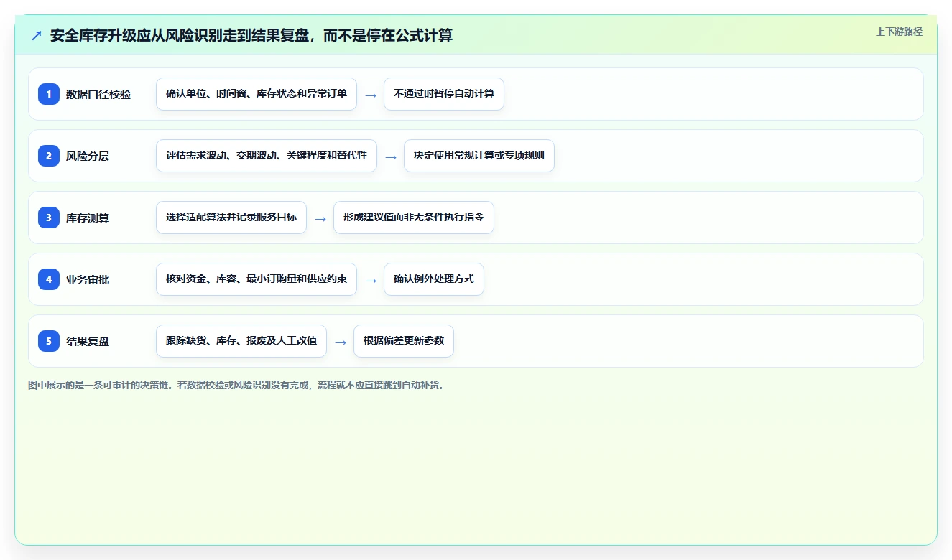
Task: Click the box 评估需求波动、交期波动、关键程度和替代性
Action: (267, 156)
